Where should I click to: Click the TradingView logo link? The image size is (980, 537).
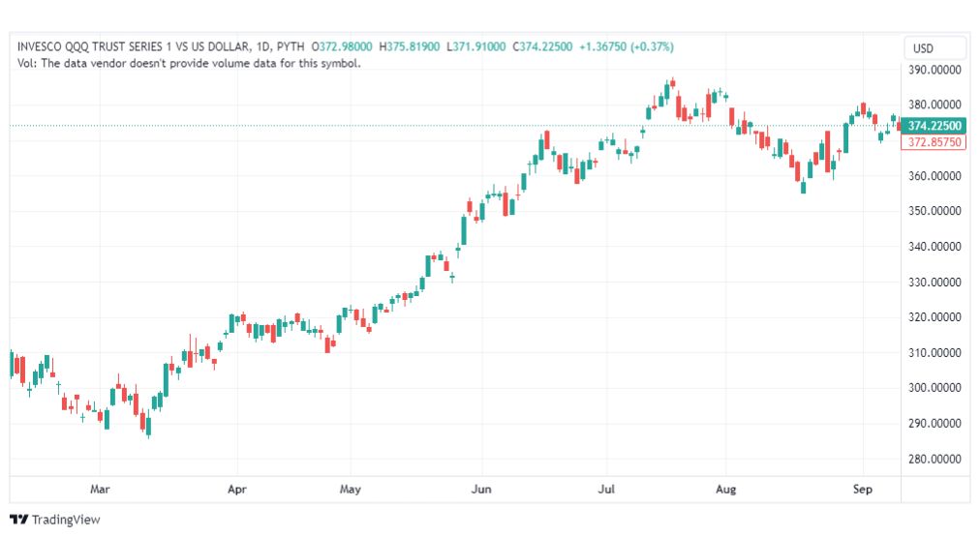[x=55, y=520]
